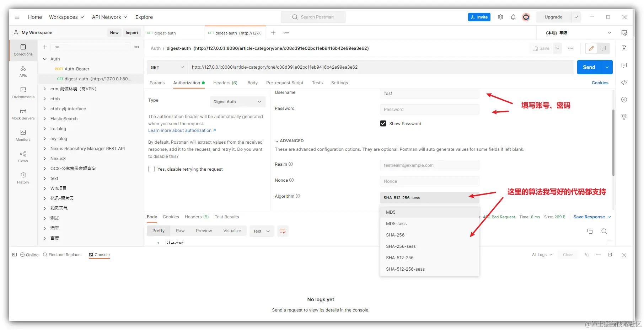Switch to the Params tab
The image size is (644, 330).
tap(157, 83)
